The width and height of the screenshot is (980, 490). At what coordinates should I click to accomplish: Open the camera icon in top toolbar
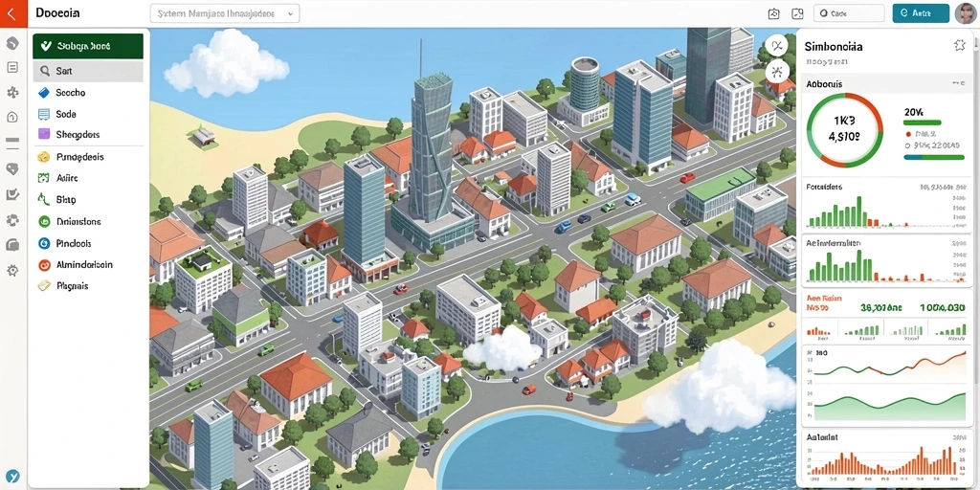[773, 13]
